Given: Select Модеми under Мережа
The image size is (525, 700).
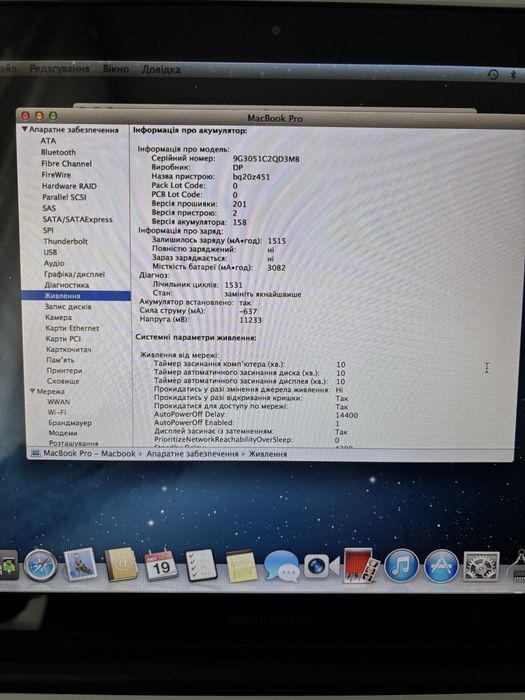Looking at the screenshot, I should click(x=63, y=433).
